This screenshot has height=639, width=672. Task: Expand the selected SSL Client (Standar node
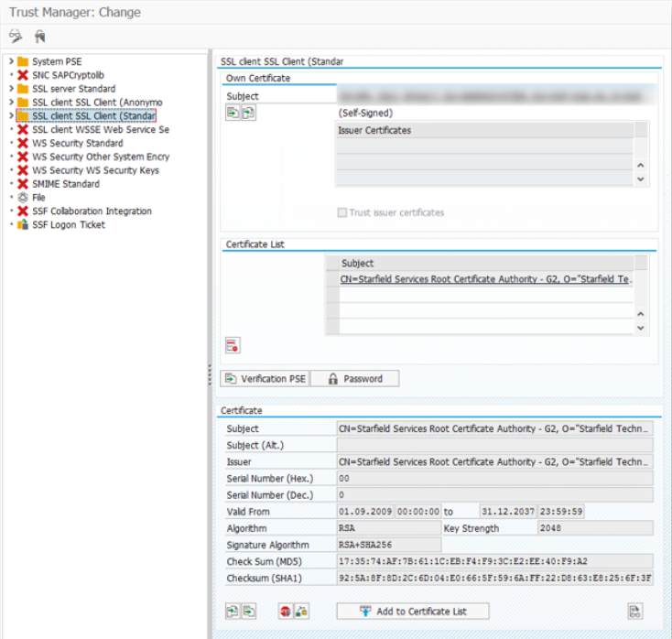click(12, 115)
